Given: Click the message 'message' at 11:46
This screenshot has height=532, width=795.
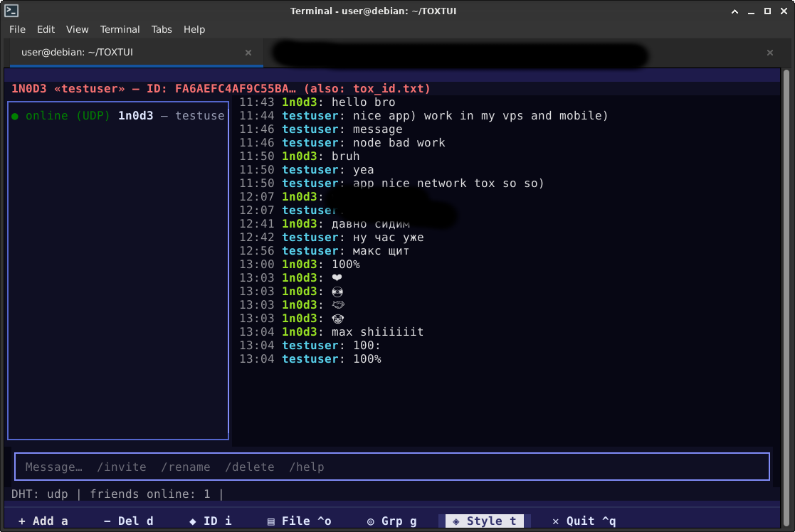Looking at the screenshot, I should pyautogui.click(x=378, y=129).
